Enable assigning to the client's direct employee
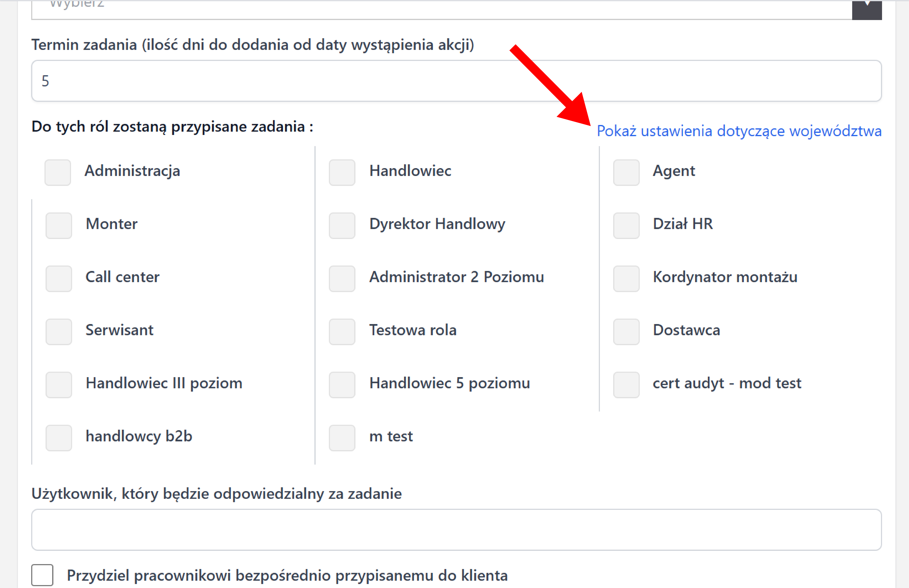Image resolution: width=909 pixels, height=588 pixels. coord(42,575)
